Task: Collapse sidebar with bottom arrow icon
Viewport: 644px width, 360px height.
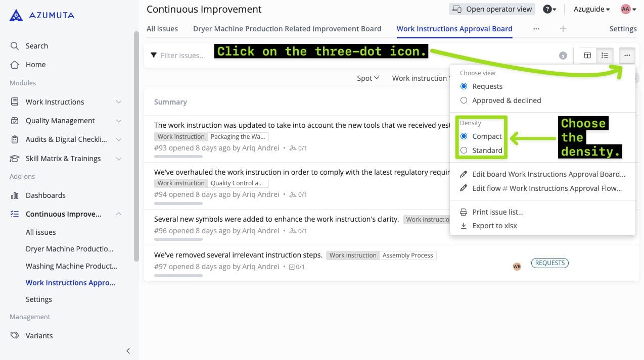Action: click(128, 351)
